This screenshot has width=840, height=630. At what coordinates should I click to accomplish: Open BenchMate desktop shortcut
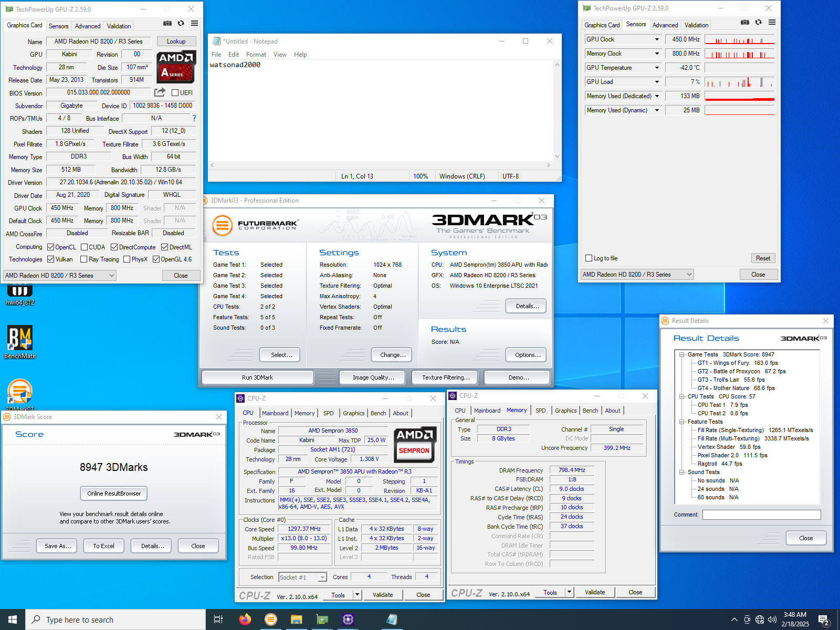(x=20, y=342)
